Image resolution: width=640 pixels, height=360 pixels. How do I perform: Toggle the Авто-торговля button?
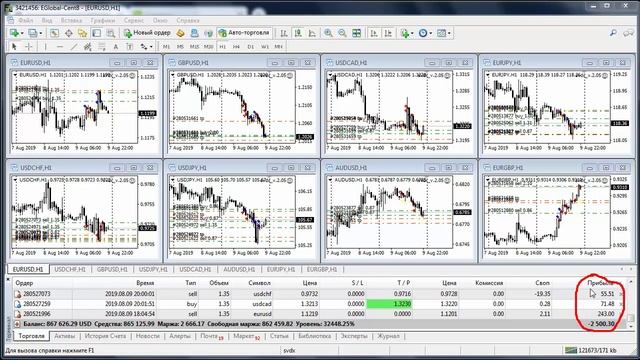pos(244,33)
